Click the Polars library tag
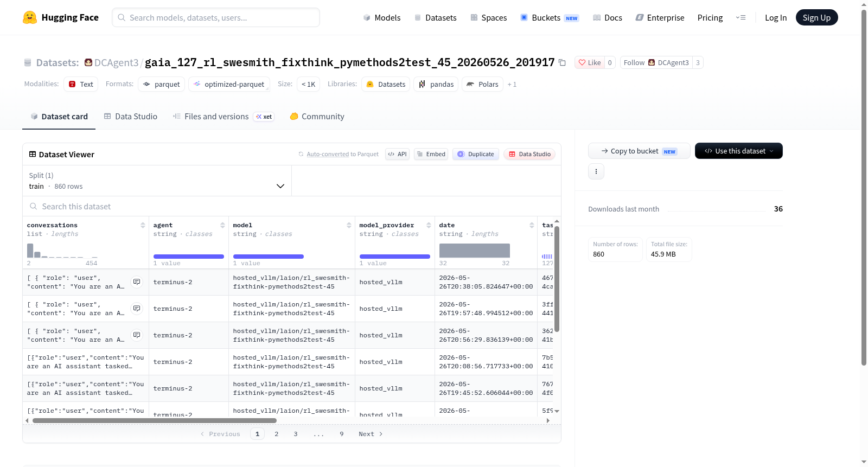Screen dimensions: 868x467 tap(482, 84)
